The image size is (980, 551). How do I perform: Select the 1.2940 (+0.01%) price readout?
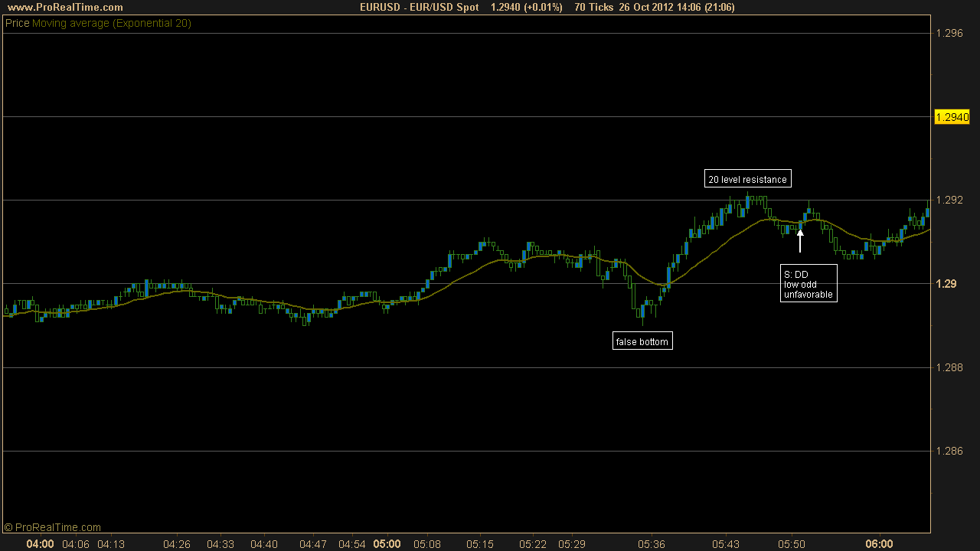526,7
